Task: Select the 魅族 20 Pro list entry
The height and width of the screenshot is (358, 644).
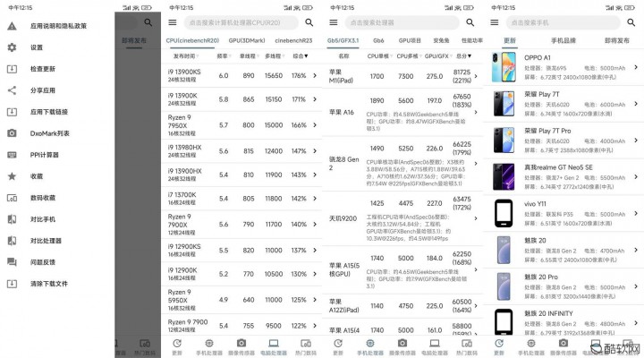Action: 563,286
